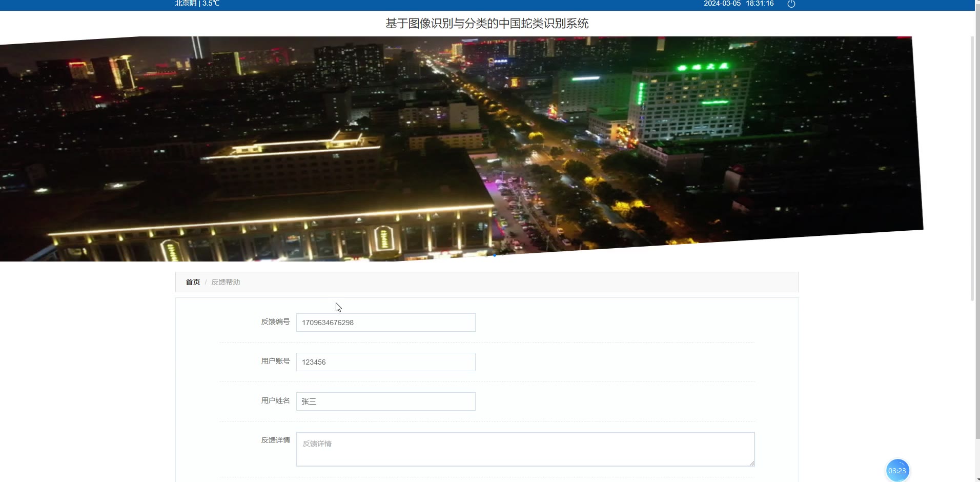This screenshot has width=980, height=482.
Task: Click the 反馈编号 label
Action: [276, 322]
